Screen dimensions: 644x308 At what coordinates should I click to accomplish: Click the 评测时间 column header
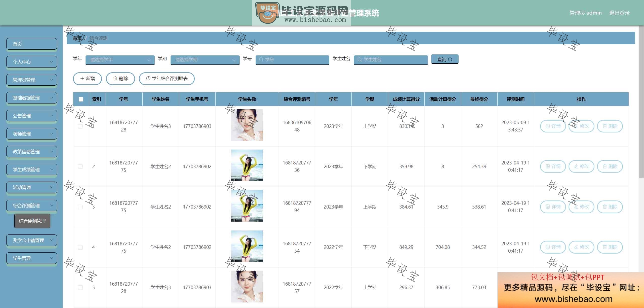pyautogui.click(x=515, y=99)
